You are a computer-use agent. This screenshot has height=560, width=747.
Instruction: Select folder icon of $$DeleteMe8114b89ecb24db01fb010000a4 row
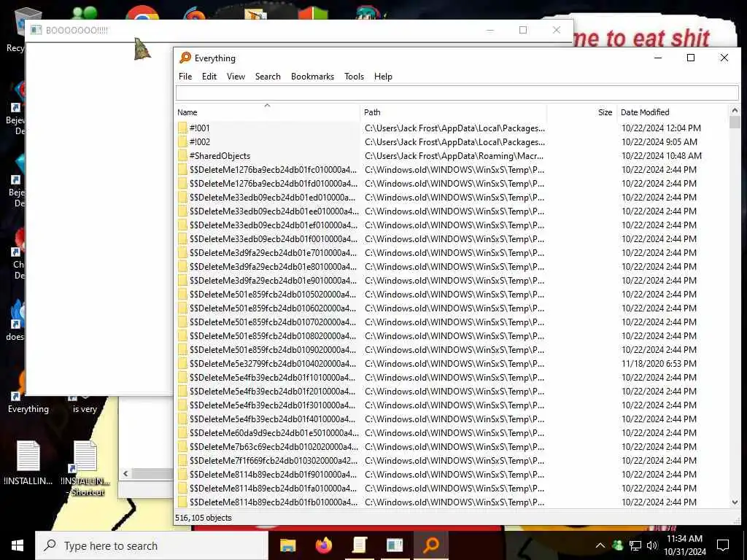(182, 502)
